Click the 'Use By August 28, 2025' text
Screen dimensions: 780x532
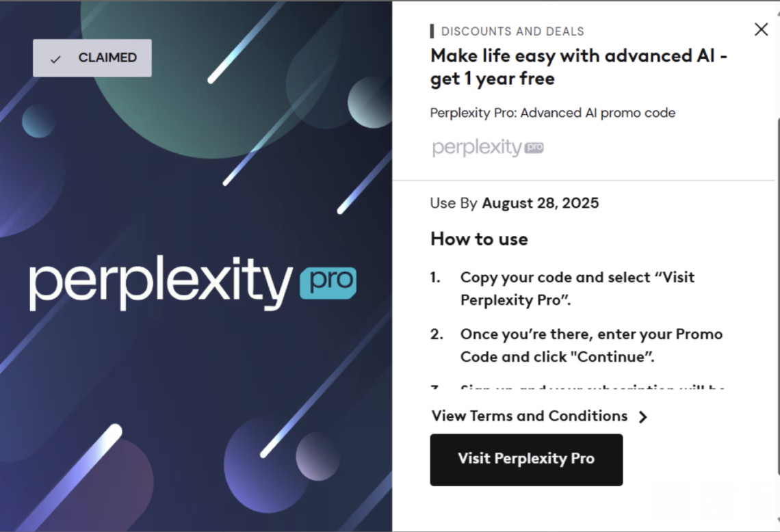click(514, 203)
